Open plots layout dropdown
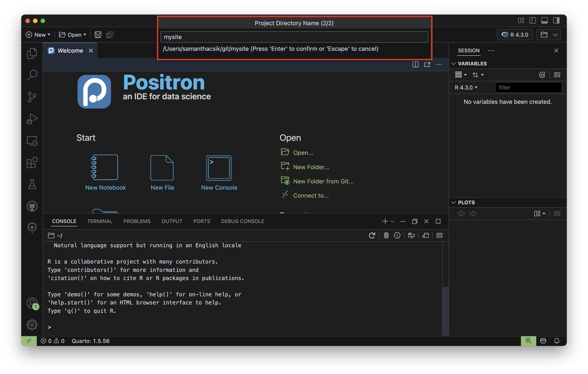 pos(539,214)
